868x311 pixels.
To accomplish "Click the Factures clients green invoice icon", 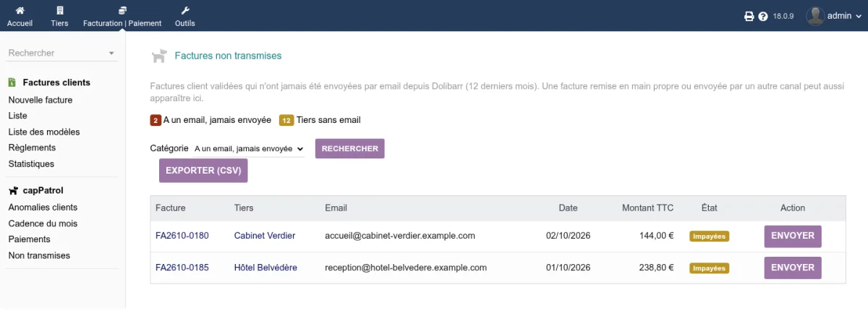I will click(x=12, y=82).
